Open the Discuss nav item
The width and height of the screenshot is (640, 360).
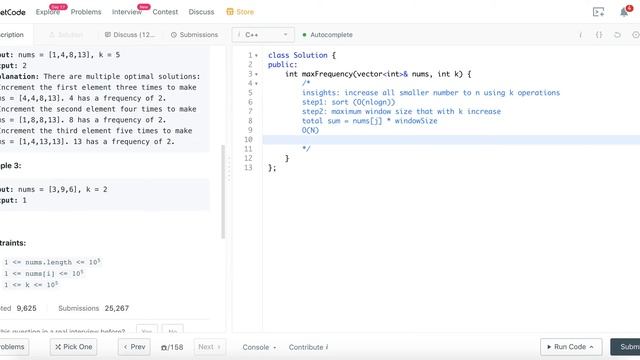[x=201, y=12]
